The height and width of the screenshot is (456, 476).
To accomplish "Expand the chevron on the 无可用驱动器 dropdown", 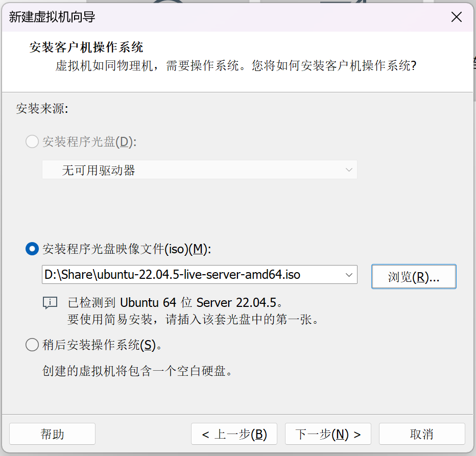I will (349, 170).
